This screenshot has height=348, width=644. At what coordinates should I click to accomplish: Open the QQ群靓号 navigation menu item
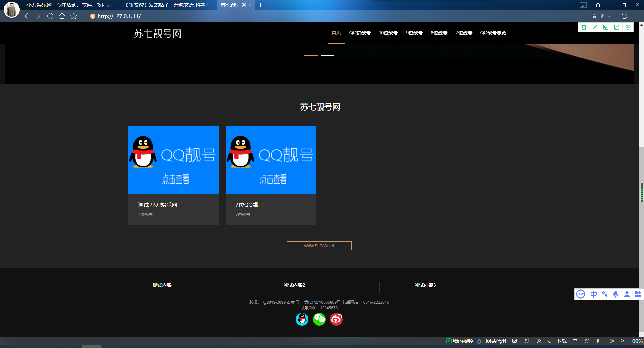click(360, 33)
